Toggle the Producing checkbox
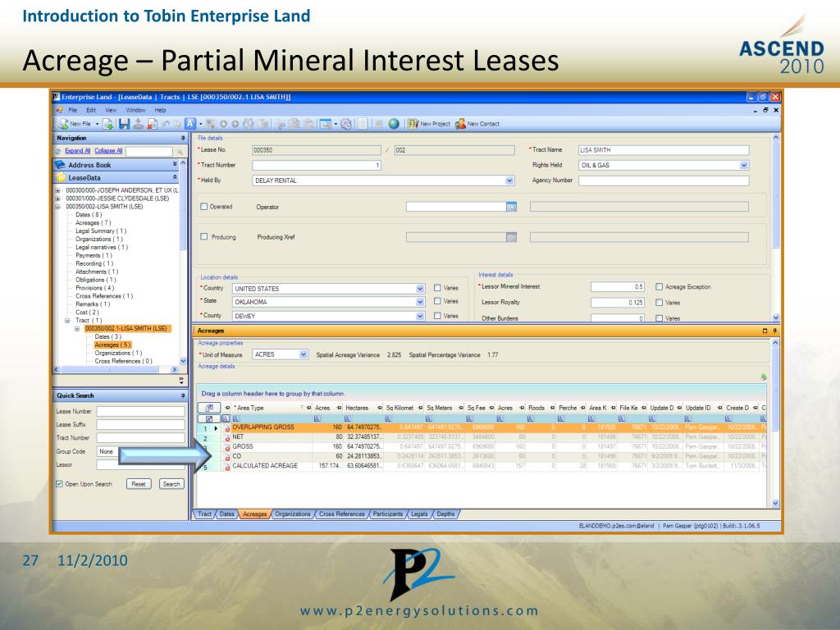840x630 pixels. pyautogui.click(x=203, y=236)
